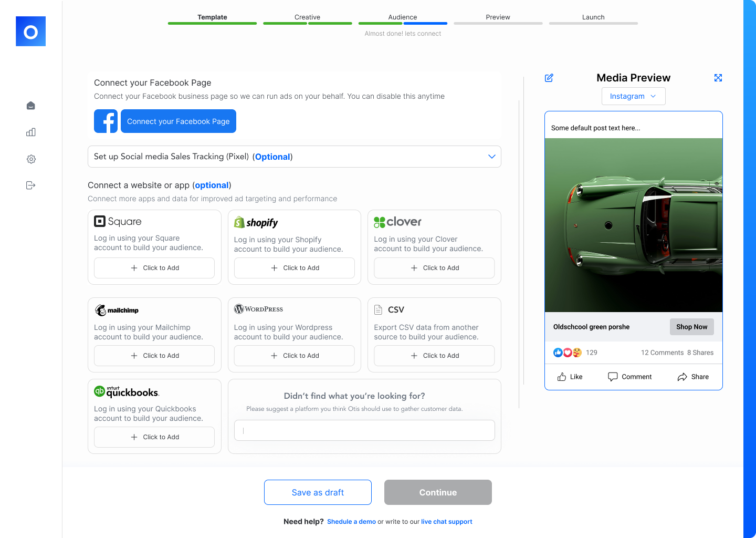Screen dimensions: 756x538
Task: Click the Audience progress bar
Action: [403, 23]
